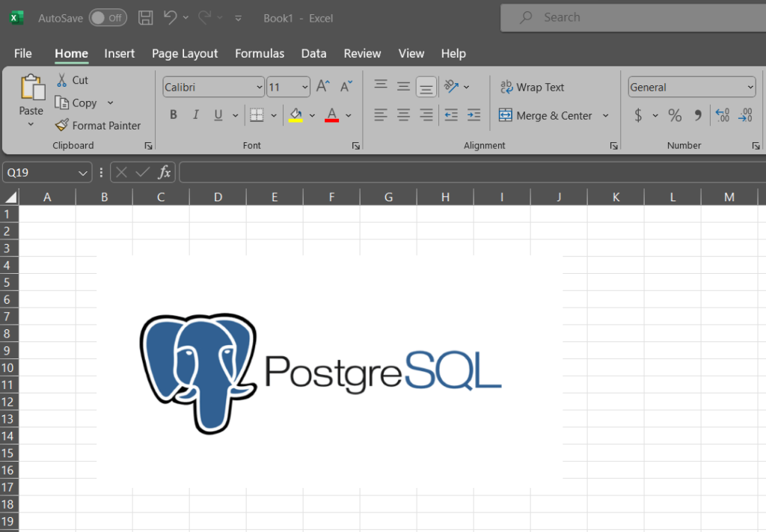Open Number format dialog launcher
Viewport: 766px width, 532px height.
tap(756, 146)
